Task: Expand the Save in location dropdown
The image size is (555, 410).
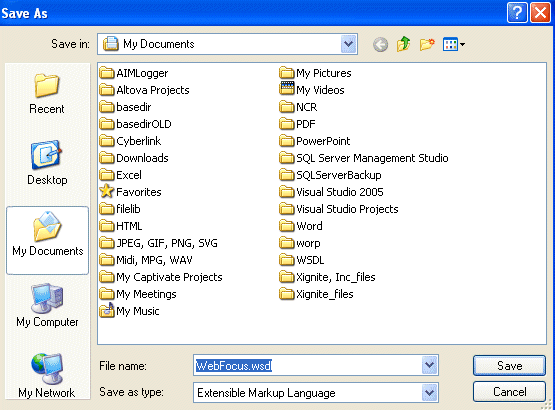Action: point(349,44)
